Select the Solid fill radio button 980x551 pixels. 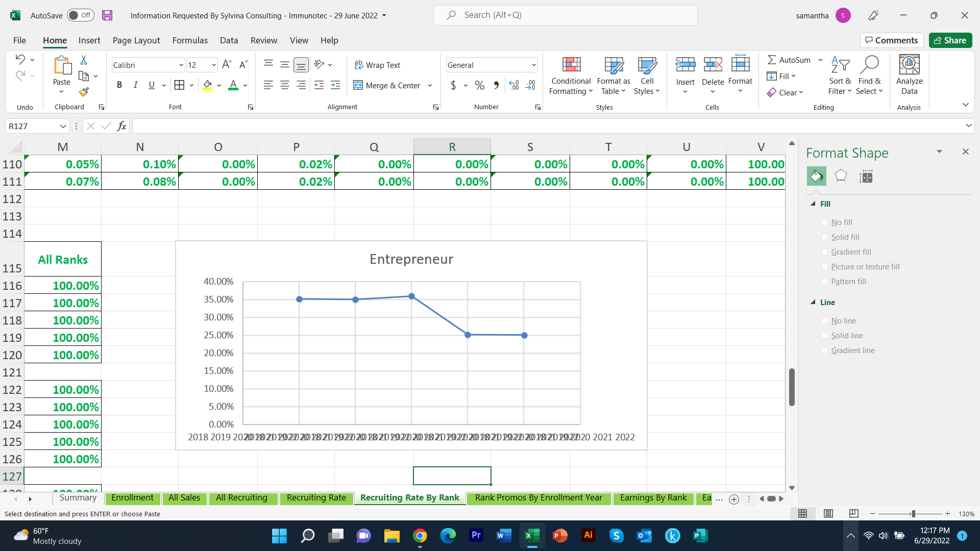click(824, 237)
